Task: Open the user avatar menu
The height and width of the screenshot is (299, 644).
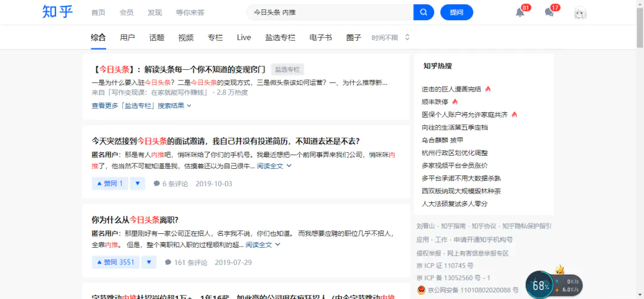Action: point(580,13)
